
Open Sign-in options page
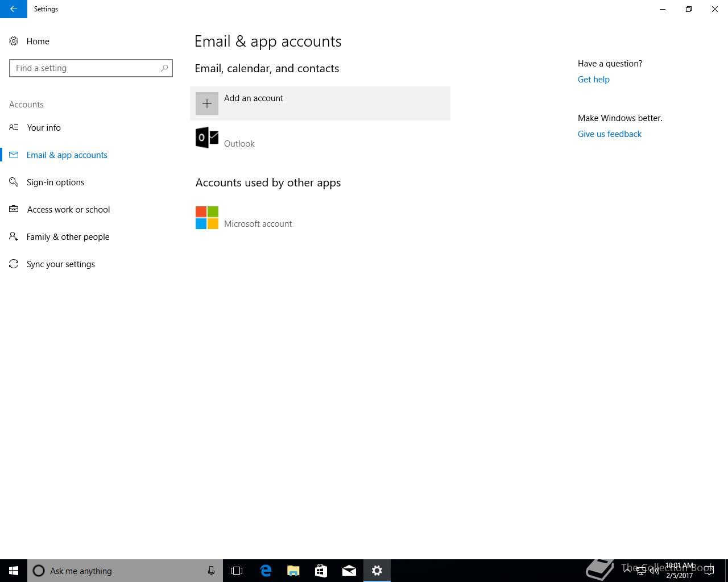point(55,182)
